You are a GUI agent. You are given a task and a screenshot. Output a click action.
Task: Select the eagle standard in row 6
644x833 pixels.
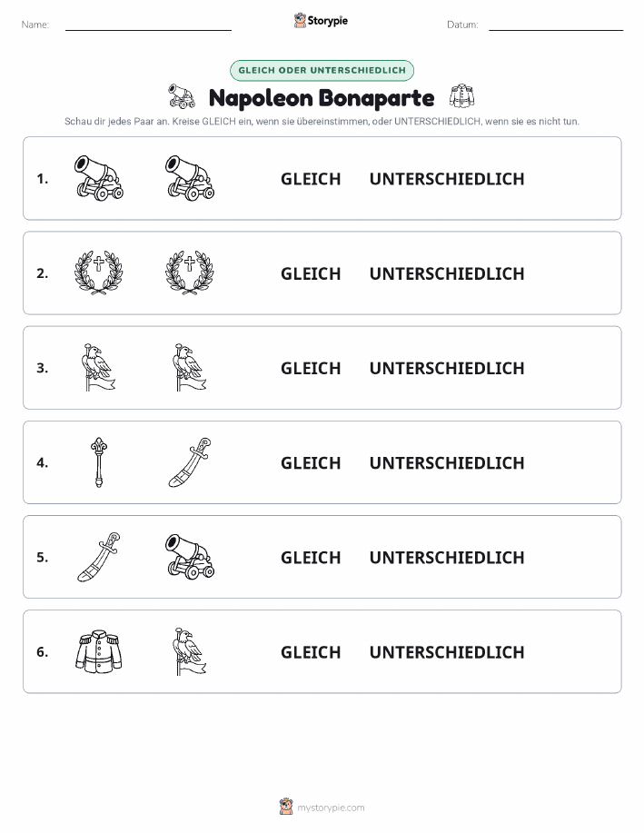click(x=190, y=651)
